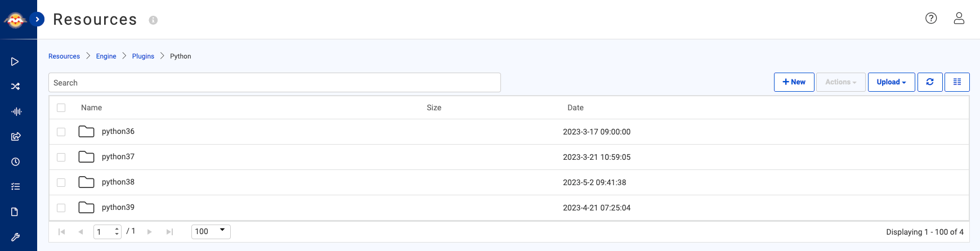Open the Upload dropdown
Image resolution: width=980 pixels, height=251 pixels.
(891, 82)
